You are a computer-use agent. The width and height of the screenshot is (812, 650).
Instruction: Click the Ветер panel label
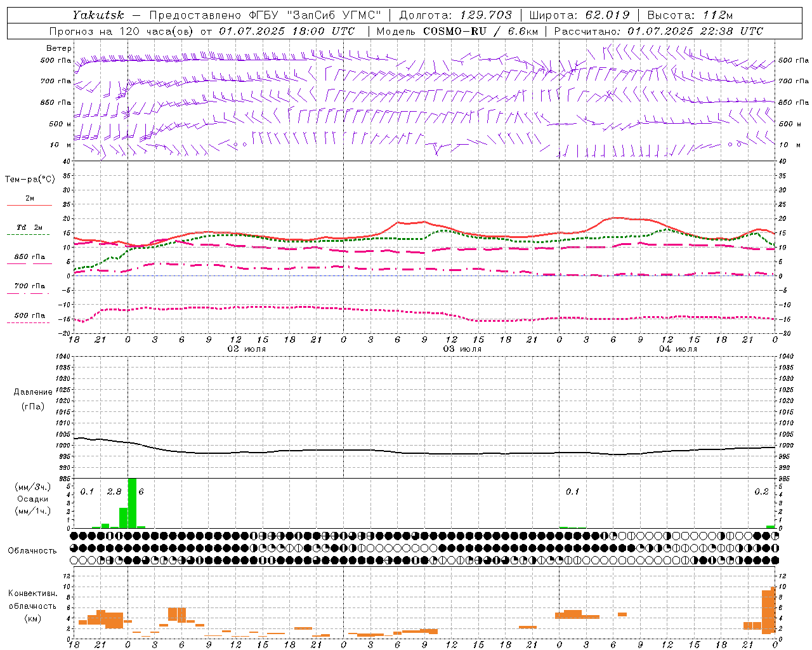coord(58,48)
